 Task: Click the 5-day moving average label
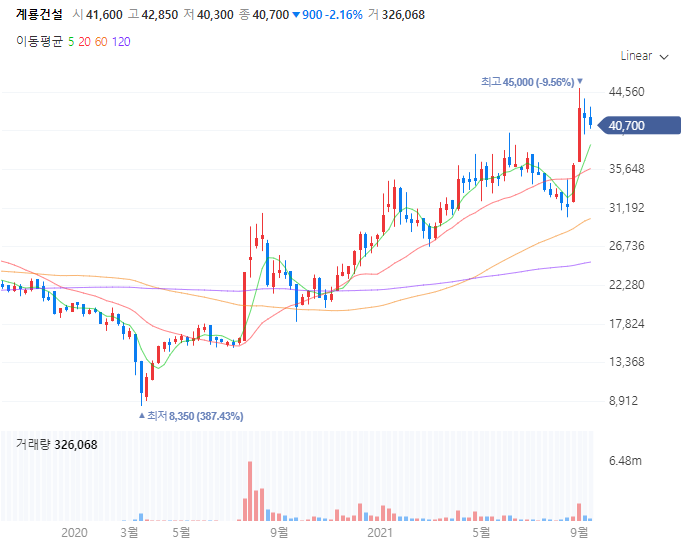click(x=71, y=42)
